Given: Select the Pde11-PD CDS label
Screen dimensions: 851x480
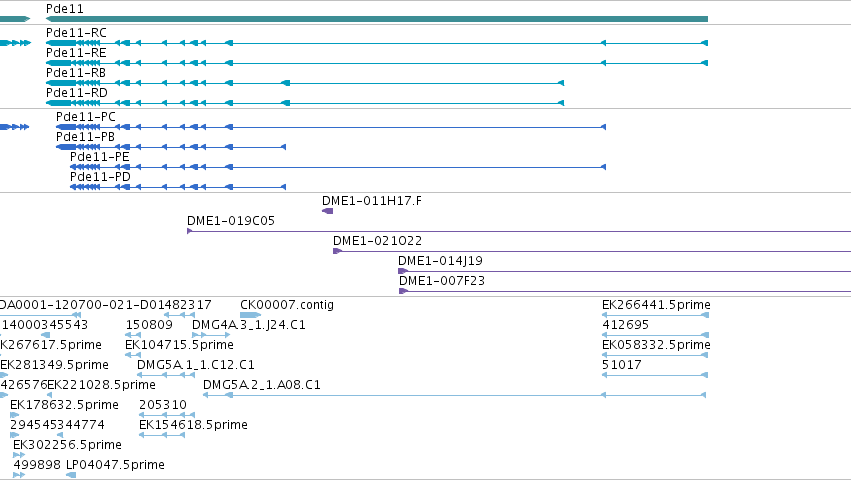Looking at the screenshot, I should click(100, 177).
